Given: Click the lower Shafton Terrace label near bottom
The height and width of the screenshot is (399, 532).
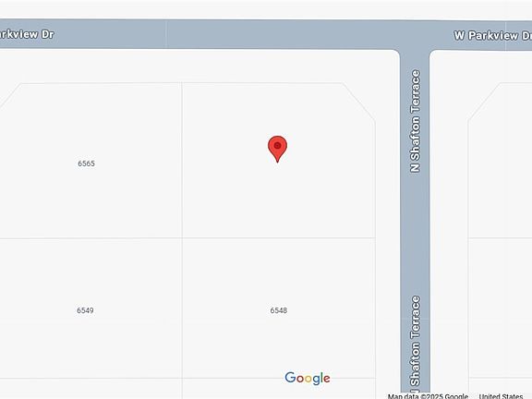Looking at the screenshot, I should pos(415,341).
